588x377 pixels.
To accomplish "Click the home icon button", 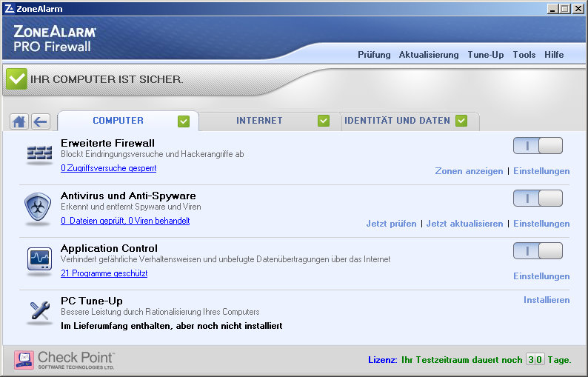I will [x=19, y=121].
